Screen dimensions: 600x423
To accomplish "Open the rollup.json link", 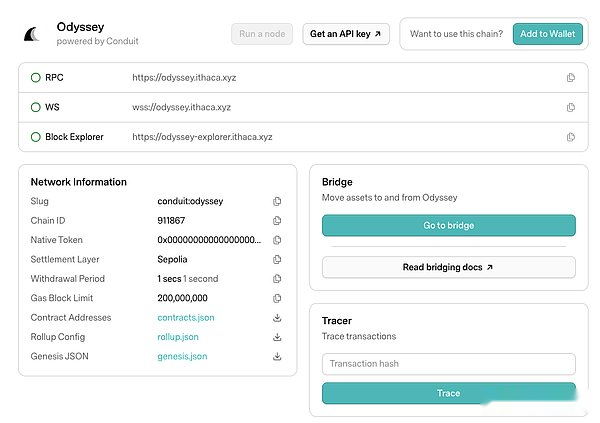I will [178, 337].
